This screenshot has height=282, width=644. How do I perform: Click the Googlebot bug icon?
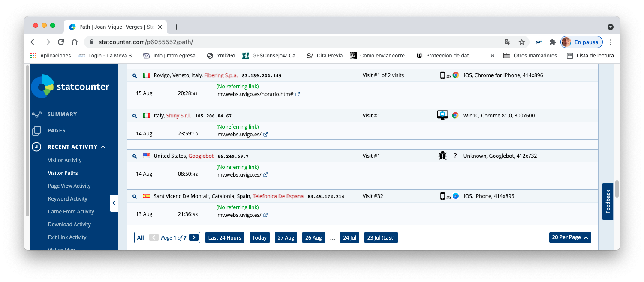click(x=442, y=156)
